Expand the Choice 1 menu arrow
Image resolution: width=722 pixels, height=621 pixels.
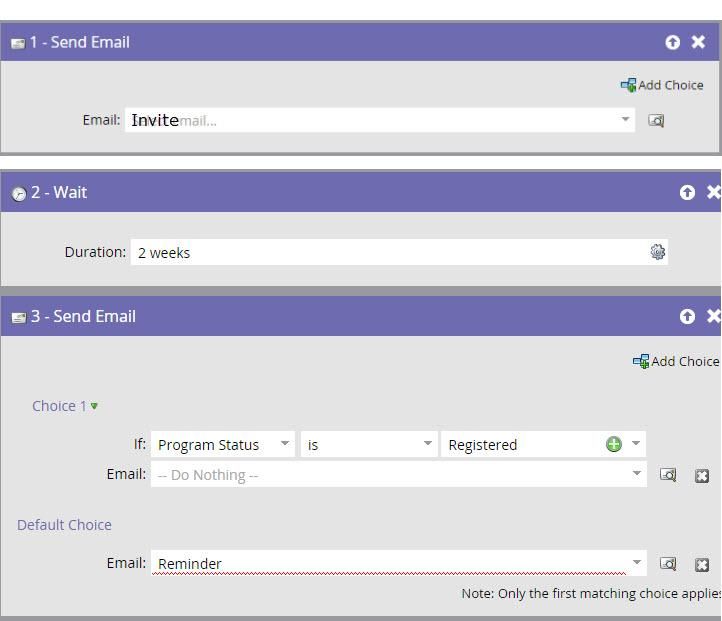[95, 406]
